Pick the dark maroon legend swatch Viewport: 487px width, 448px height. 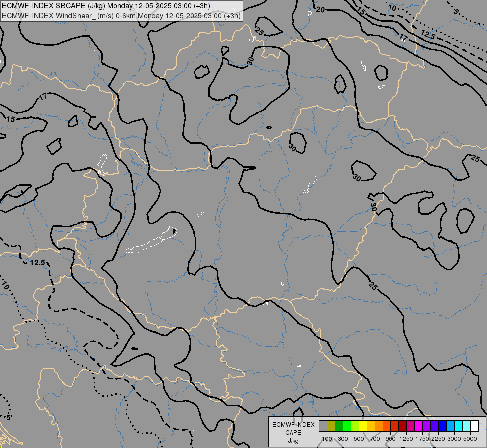(x=403, y=426)
